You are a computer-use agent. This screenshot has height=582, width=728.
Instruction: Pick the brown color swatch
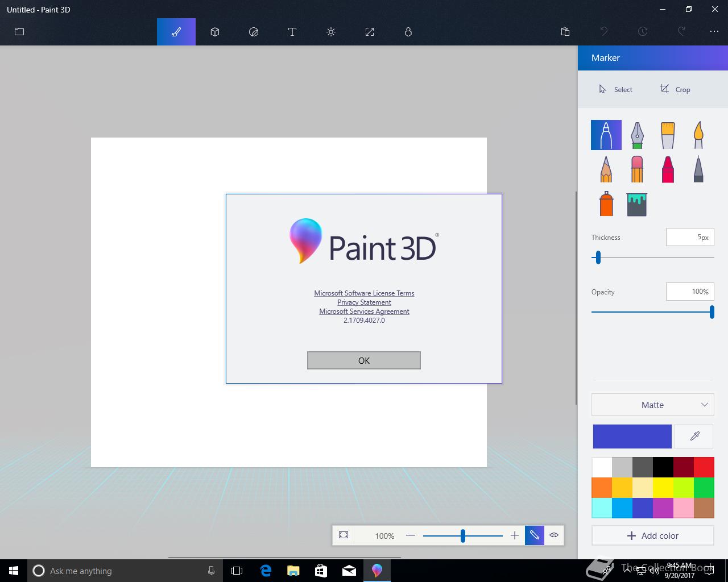pyautogui.click(x=704, y=508)
